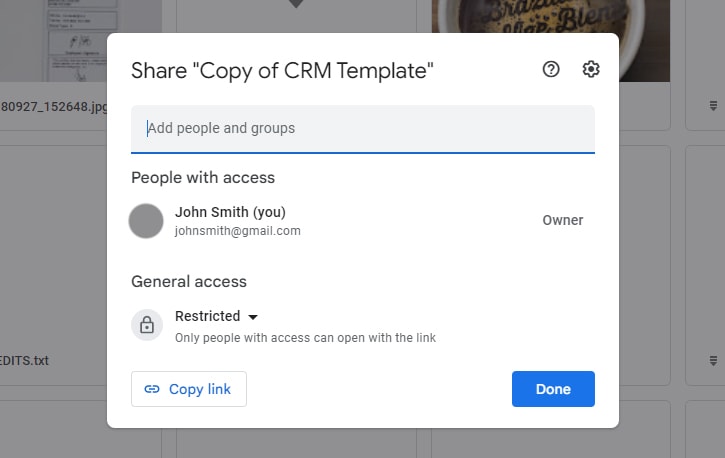Viewport: 725px width, 458px height.
Task: Click the lower right text file icon
Action: pyautogui.click(x=713, y=361)
